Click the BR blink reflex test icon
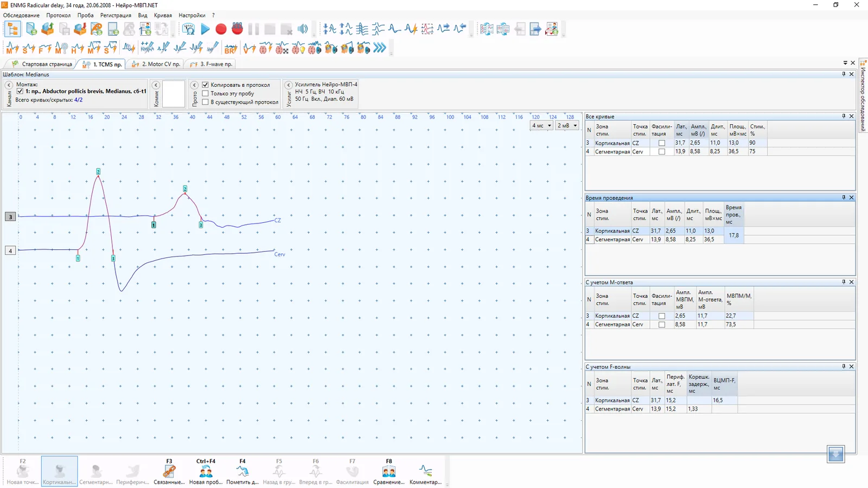This screenshot has height=488, width=868. point(231,48)
